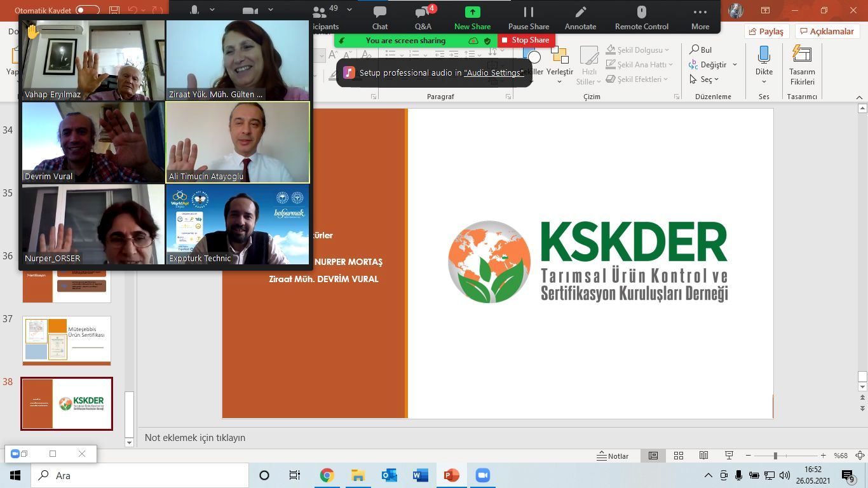The width and height of the screenshot is (868, 488).
Task: Open the Şekil Dolgusu dropdown
Action: 637,50
